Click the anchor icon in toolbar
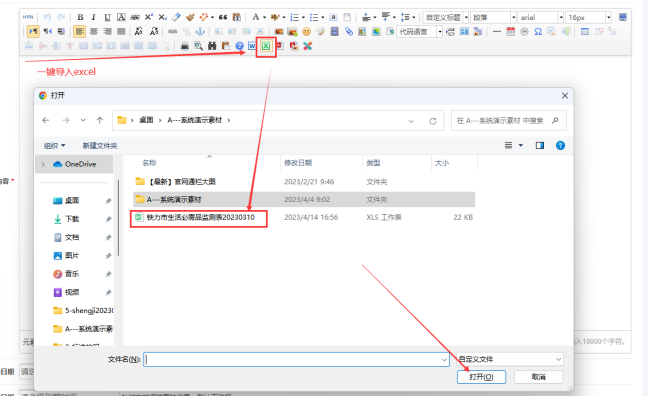This screenshot has width=648, height=396. coord(200,31)
